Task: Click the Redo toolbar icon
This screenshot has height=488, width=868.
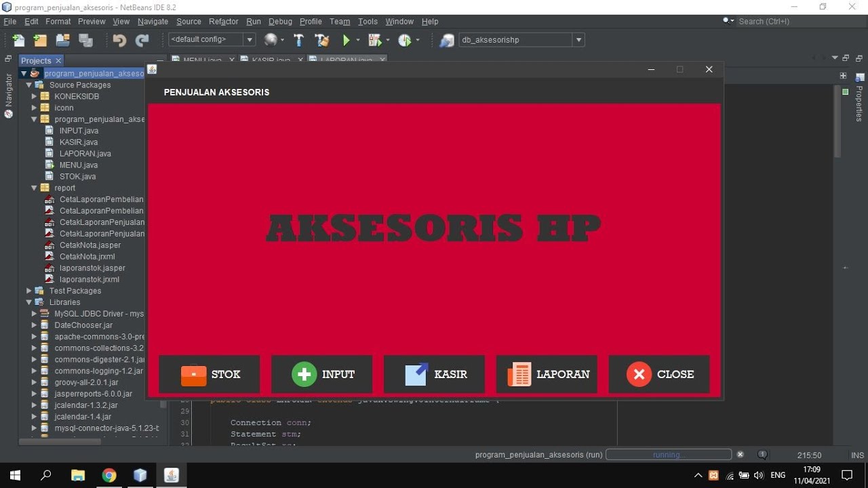Action: coord(142,40)
